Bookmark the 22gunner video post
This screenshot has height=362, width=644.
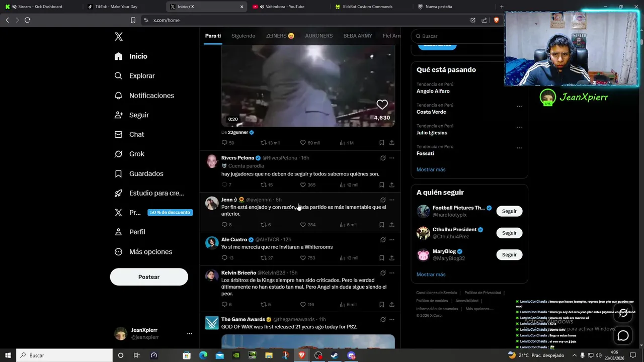[x=382, y=143]
